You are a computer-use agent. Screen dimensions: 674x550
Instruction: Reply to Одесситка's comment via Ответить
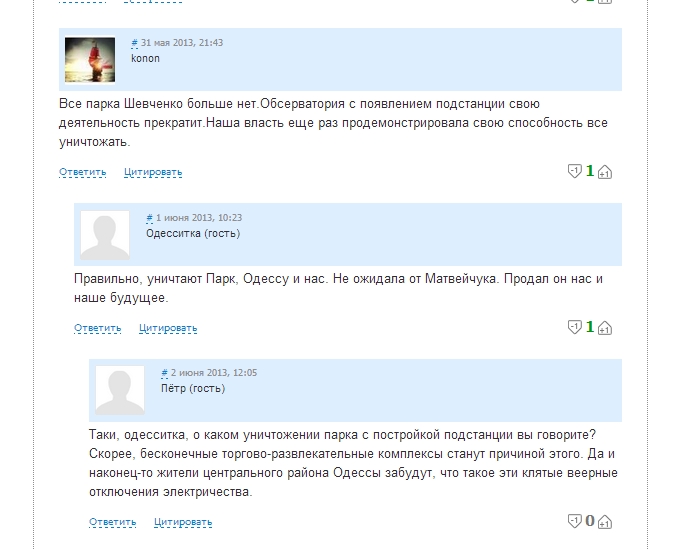pyautogui.click(x=98, y=328)
